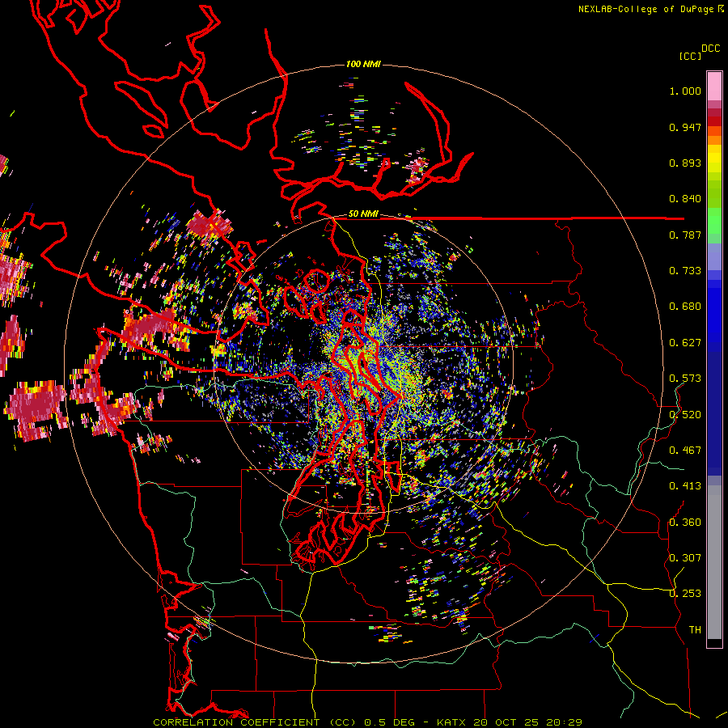The image size is (728, 728).
Task: Pick the bright green segment of color bar
Action: point(714,221)
